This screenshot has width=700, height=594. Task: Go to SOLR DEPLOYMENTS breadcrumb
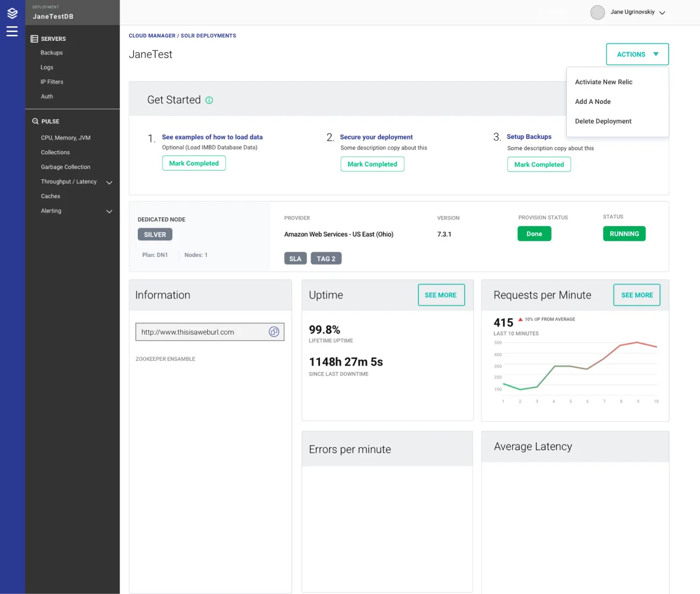pyautogui.click(x=208, y=36)
